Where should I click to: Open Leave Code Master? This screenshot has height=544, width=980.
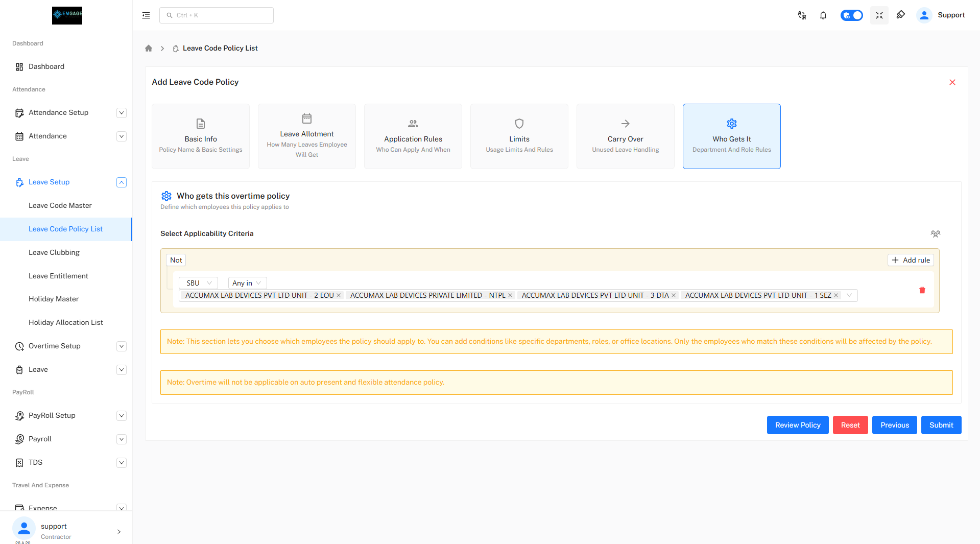(60, 205)
